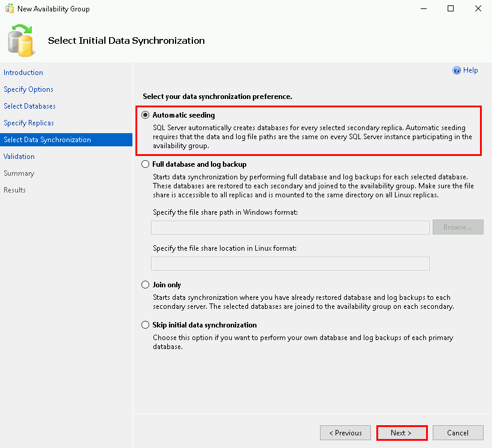
Task: Click the Windows format file share path field
Action: tap(290, 227)
